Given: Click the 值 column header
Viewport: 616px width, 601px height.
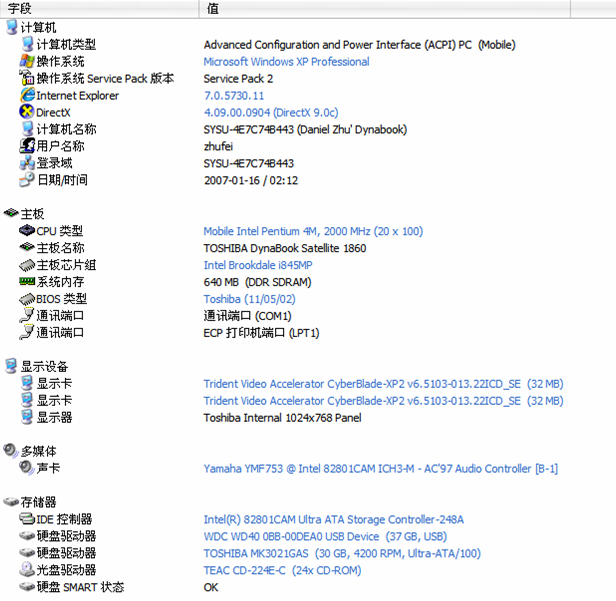Looking at the screenshot, I should click(385, 8).
